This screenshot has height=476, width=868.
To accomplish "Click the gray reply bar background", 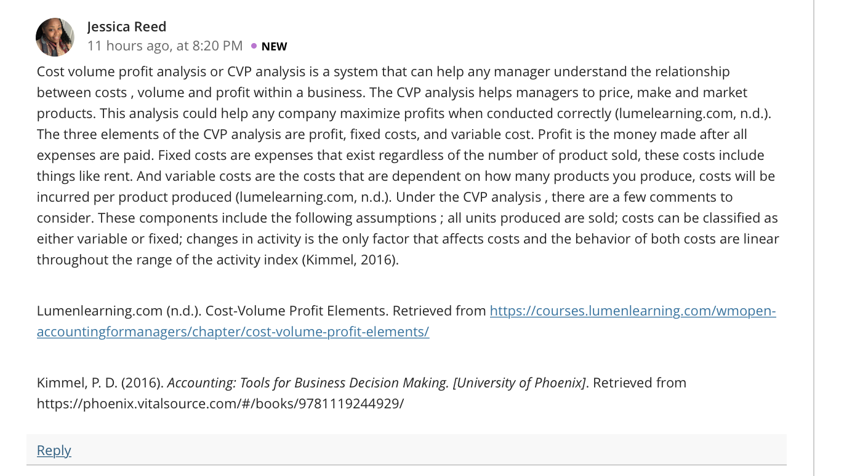I will [x=406, y=450].
